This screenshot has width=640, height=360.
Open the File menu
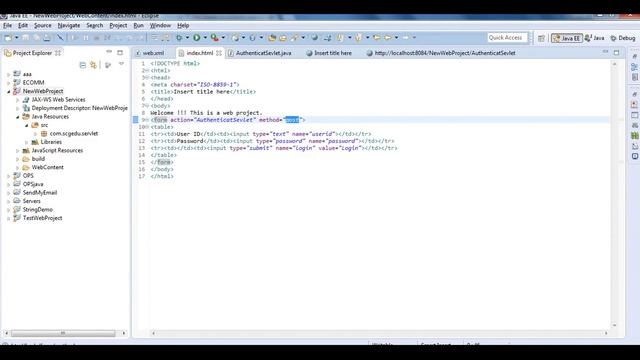[x=7, y=25]
